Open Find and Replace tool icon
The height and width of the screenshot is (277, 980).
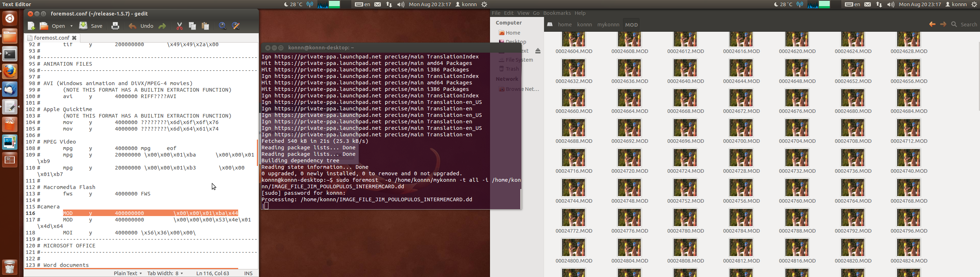pyautogui.click(x=236, y=26)
